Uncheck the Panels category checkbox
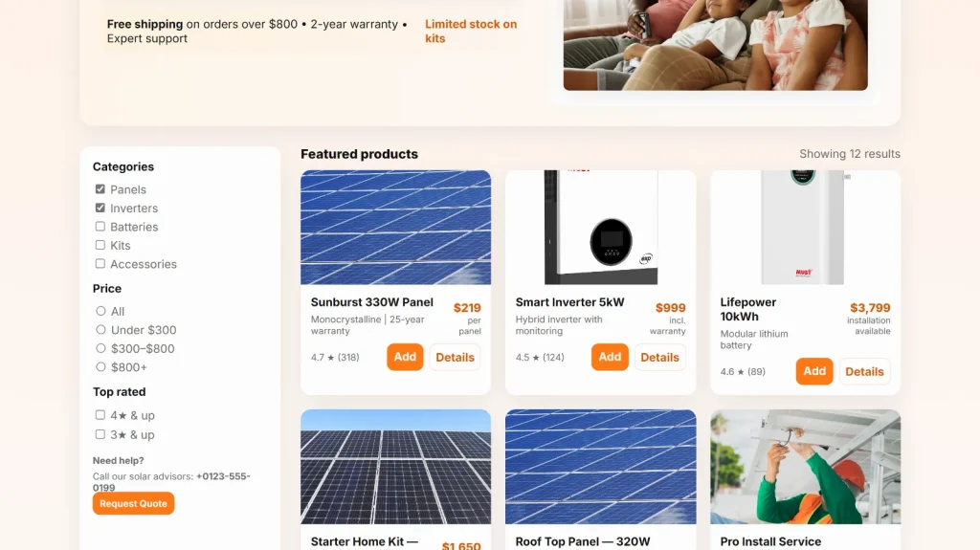Screen dimensions: 980x550 click(x=100, y=189)
